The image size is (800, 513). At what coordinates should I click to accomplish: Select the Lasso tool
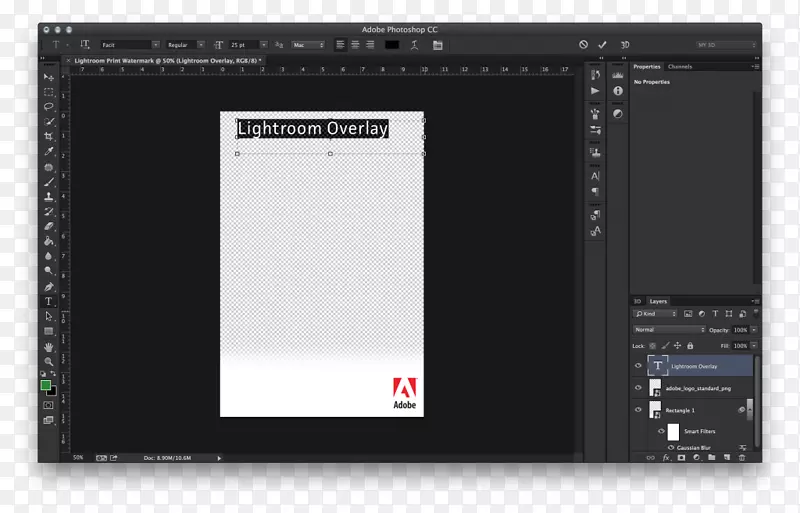pos(48,107)
